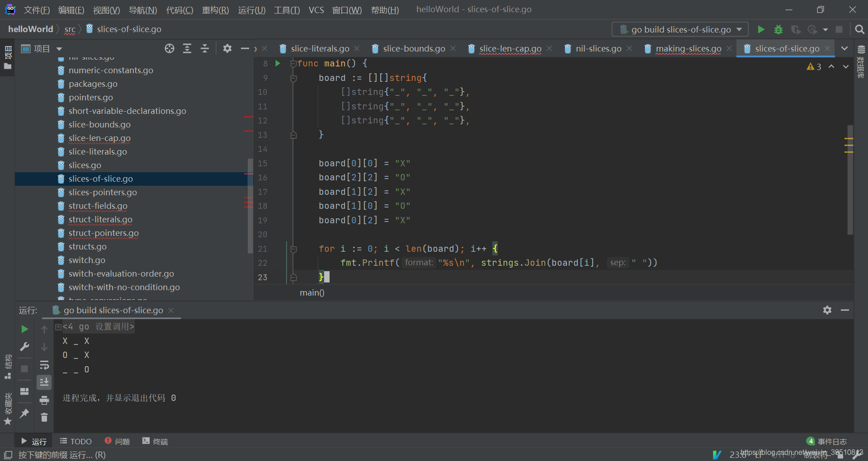
Task: Switch to making-slices.go tab
Action: tap(689, 48)
